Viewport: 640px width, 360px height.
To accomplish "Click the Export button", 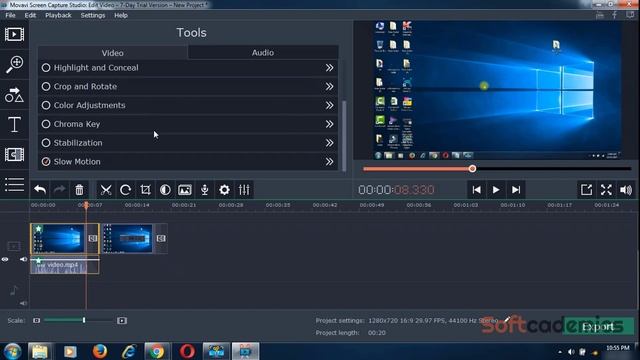I will coord(598,327).
